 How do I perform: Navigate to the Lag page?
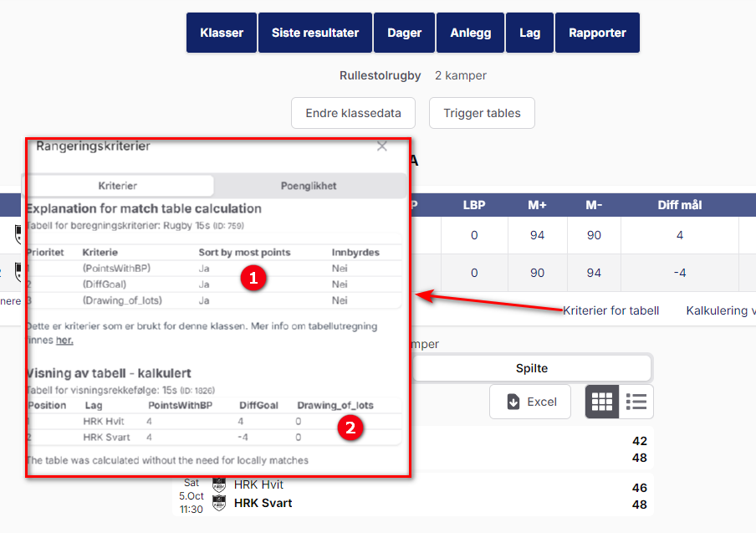529,33
